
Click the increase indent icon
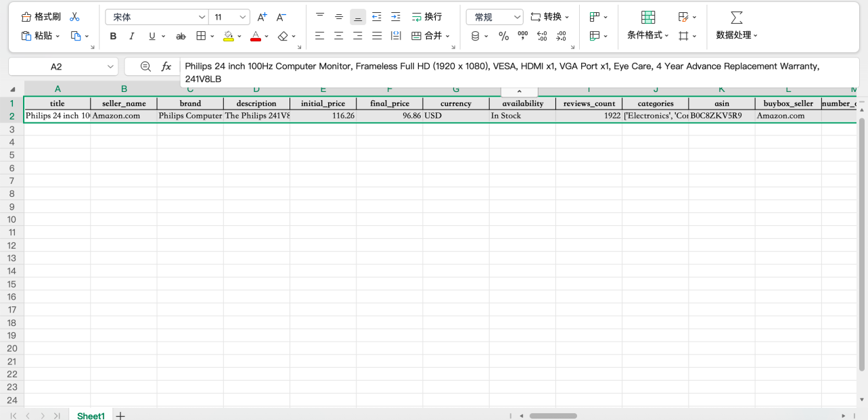(396, 17)
